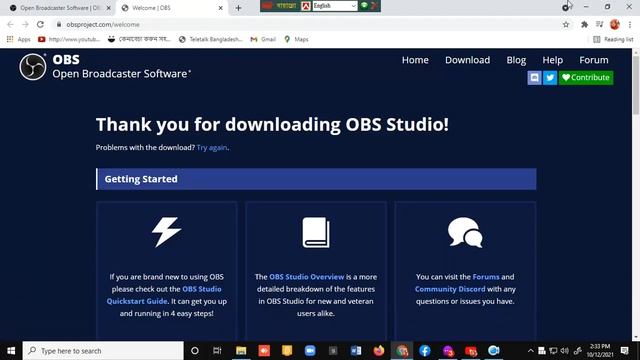Screen dimensions: 640x360
Task: Open the YouTube bookmark
Action: tap(69, 39)
